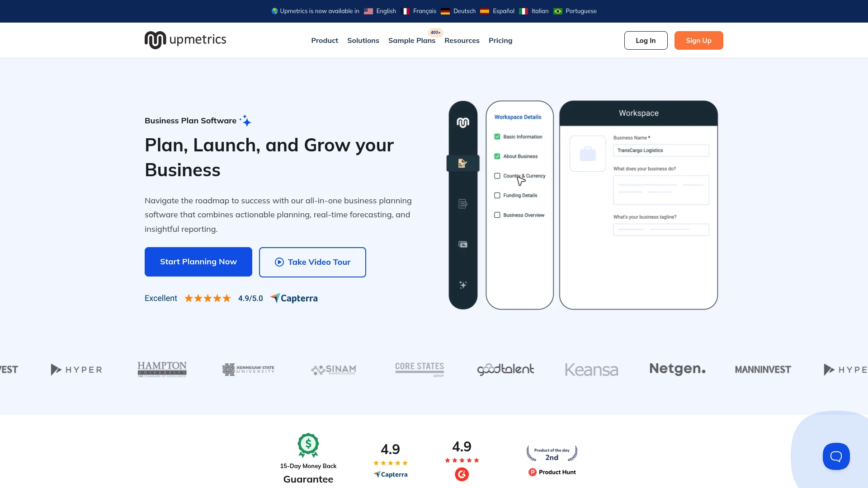868x488 pixels.
Task: Click the German flag icon
Action: tap(445, 11)
